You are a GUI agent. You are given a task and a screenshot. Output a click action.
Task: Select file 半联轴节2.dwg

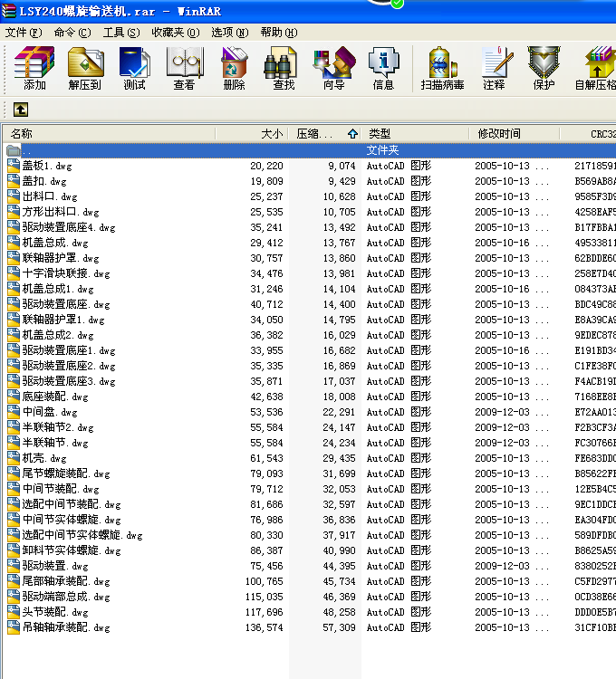point(58,427)
